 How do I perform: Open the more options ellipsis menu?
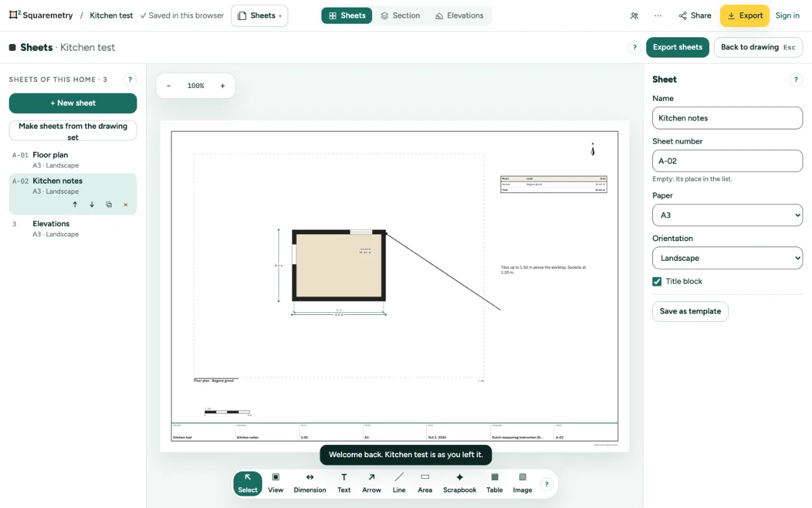[x=658, y=16]
